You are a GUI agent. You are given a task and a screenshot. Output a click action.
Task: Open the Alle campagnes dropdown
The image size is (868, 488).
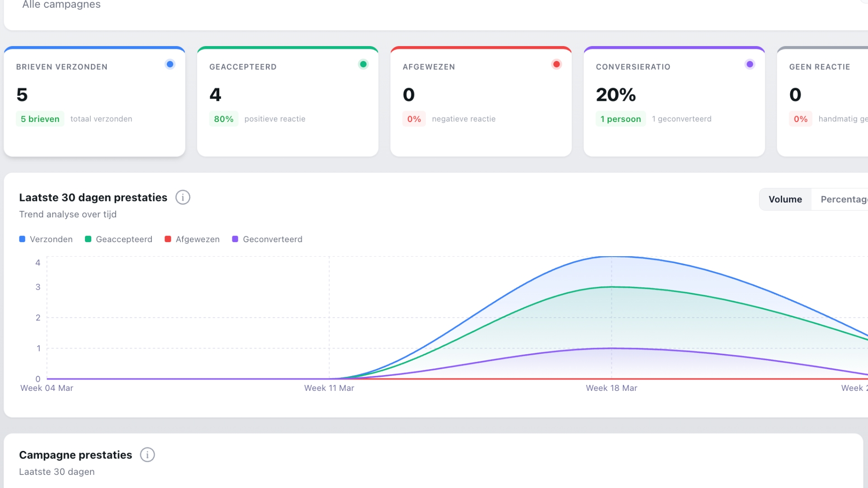click(61, 5)
